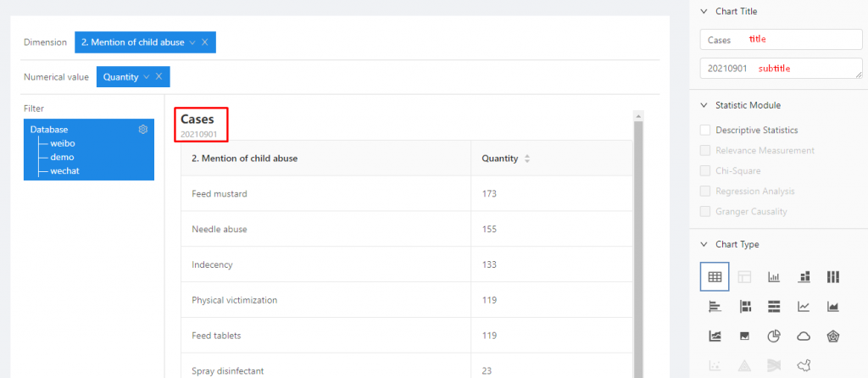The height and width of the screenshot is (378, 868).
Task: Pick the radar chart type
Action: [833, 336]
